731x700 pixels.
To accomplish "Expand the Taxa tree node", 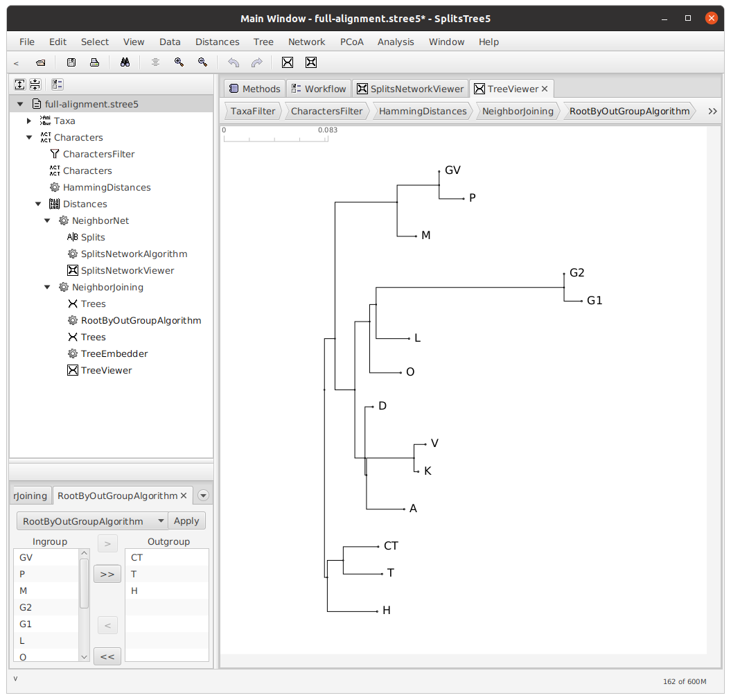I will pyautogui.click(x=28, y=121).
